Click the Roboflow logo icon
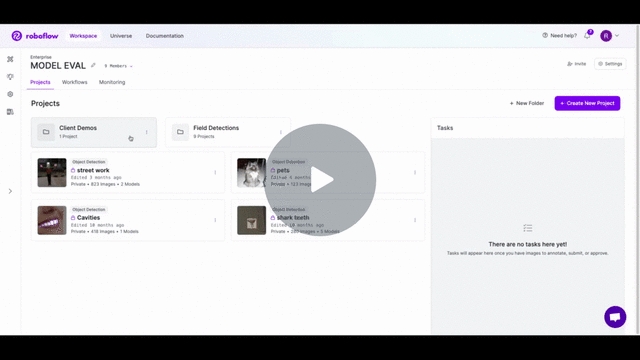Viewport: 640px width, 360px height. tap(16, 36)
